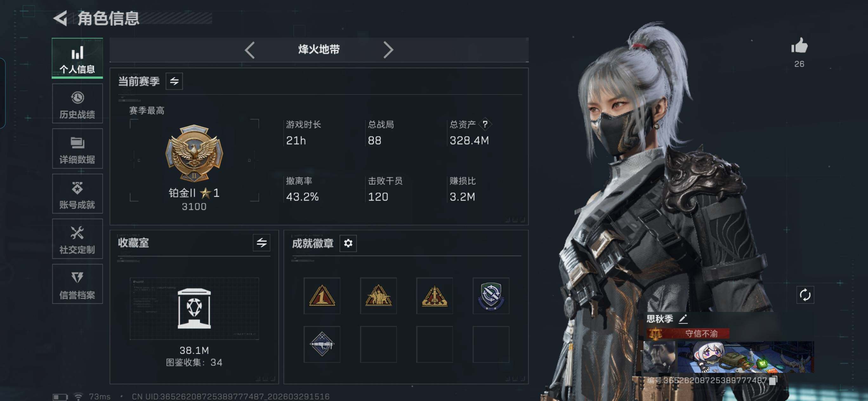Open the 详细数据 tab
This screenshot has width=868, height=401.
(77, 149)
